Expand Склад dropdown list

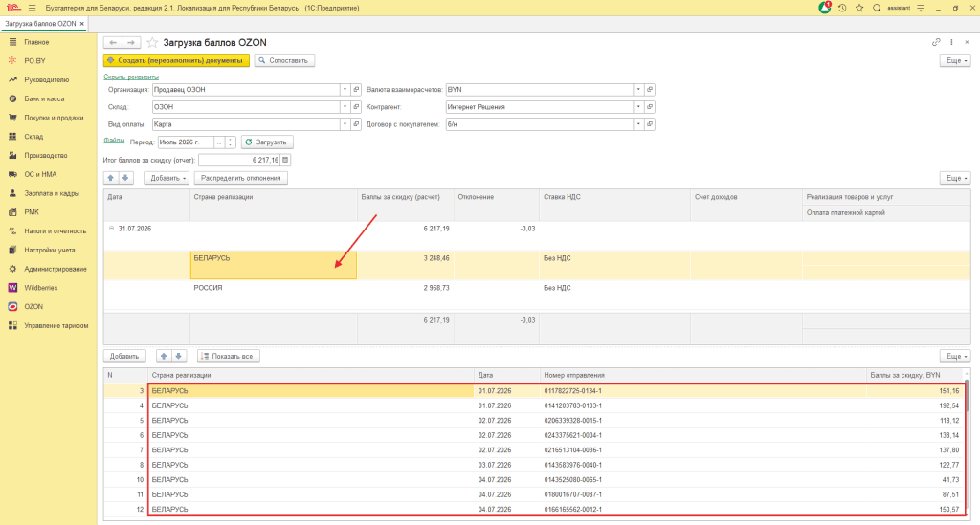pos(345,107)
